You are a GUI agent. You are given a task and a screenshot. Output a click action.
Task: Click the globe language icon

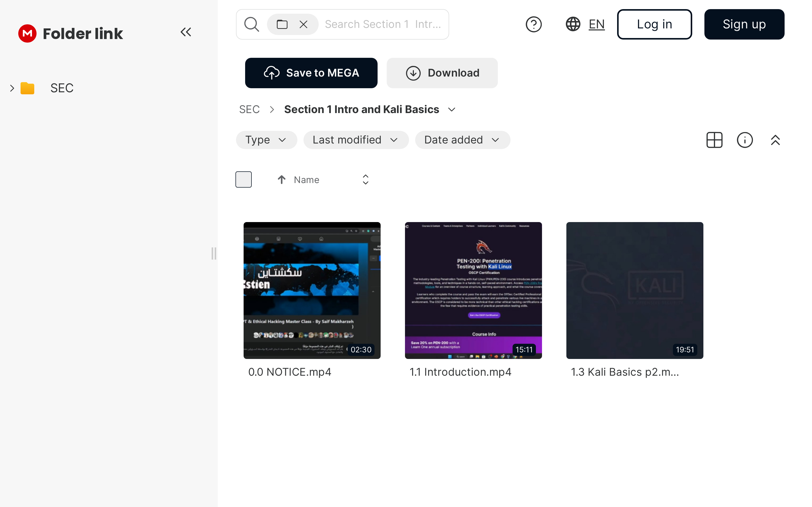pos(573,25)
